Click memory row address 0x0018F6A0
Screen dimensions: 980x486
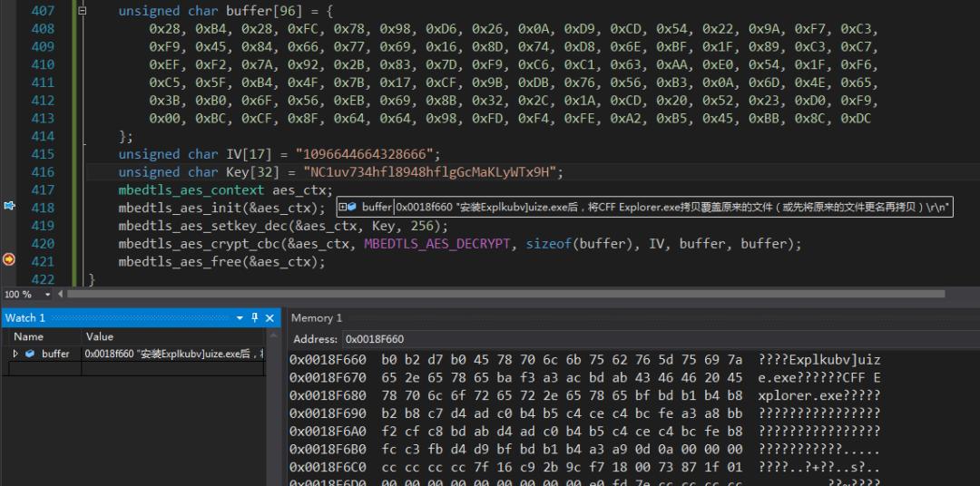point(328,431)
